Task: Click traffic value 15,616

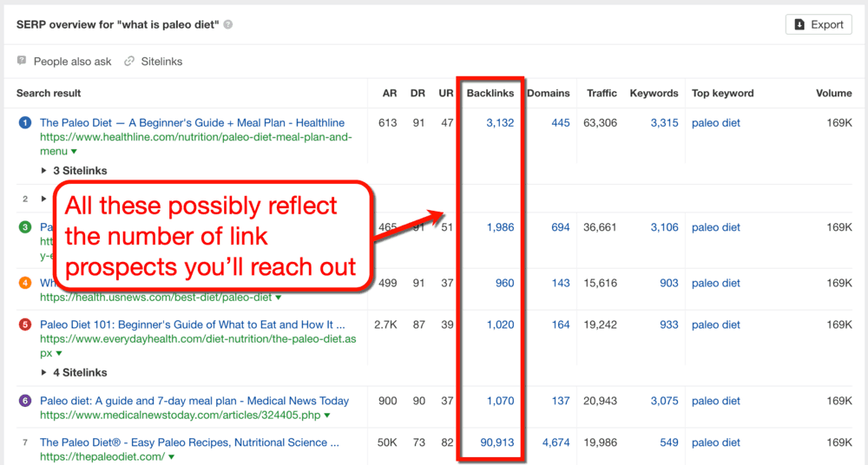Action: tap(600, 283)
